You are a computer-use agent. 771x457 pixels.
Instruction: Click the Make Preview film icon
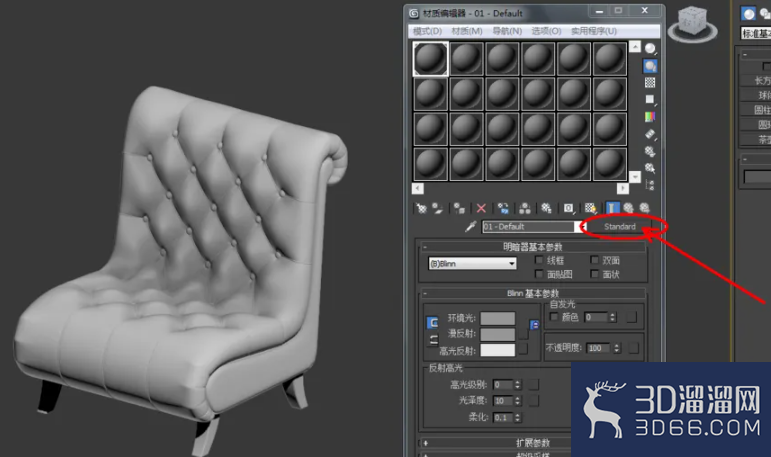pos(650,134)
